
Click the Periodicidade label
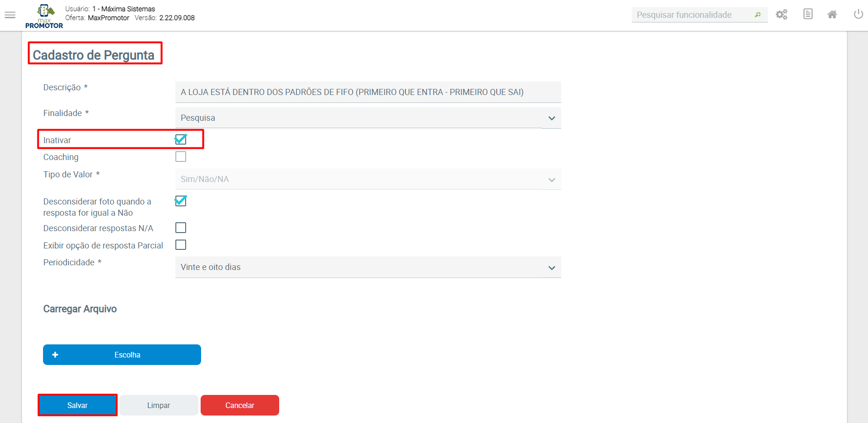click(x=69, y=263)
